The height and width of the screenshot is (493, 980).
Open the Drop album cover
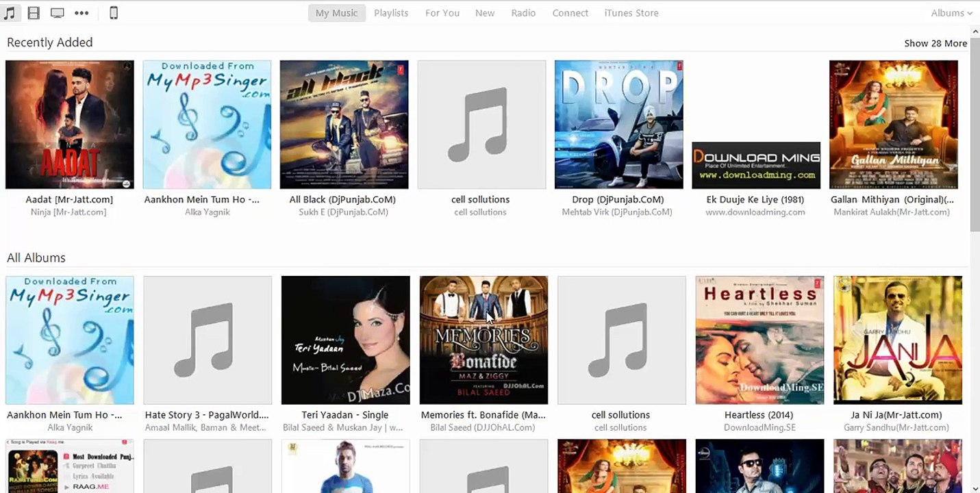(x=618, y=125)
